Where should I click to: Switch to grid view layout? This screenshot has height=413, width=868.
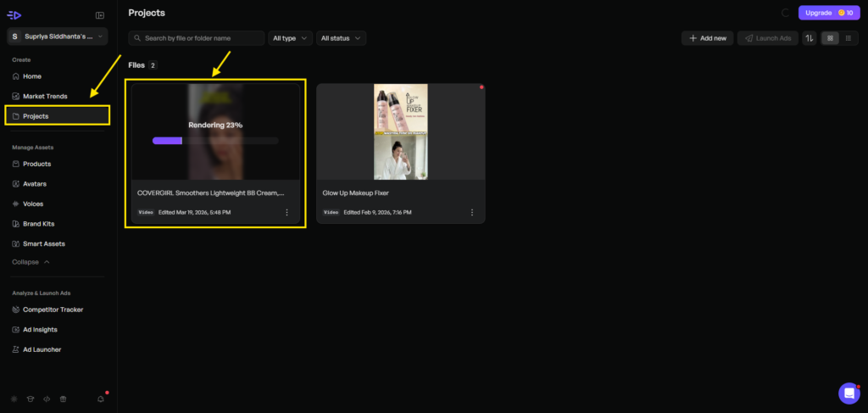pyautogui.click(x=830, y=38)
